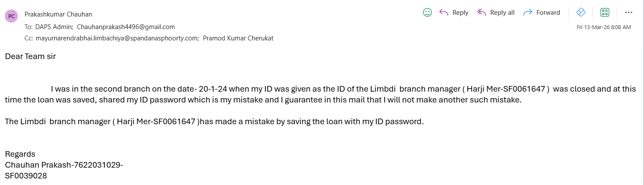Click recipient Chauhanprakash4496@gmail.com
Image resolution: width=644 pixels, height=185 pixels.
tap(126, 26)
